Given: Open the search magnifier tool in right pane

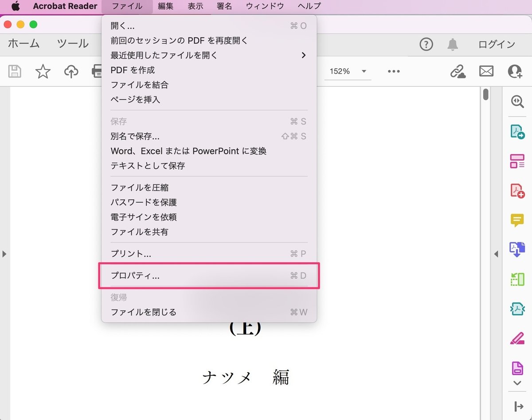Looking at the screenshot, I should coord(517,101).
